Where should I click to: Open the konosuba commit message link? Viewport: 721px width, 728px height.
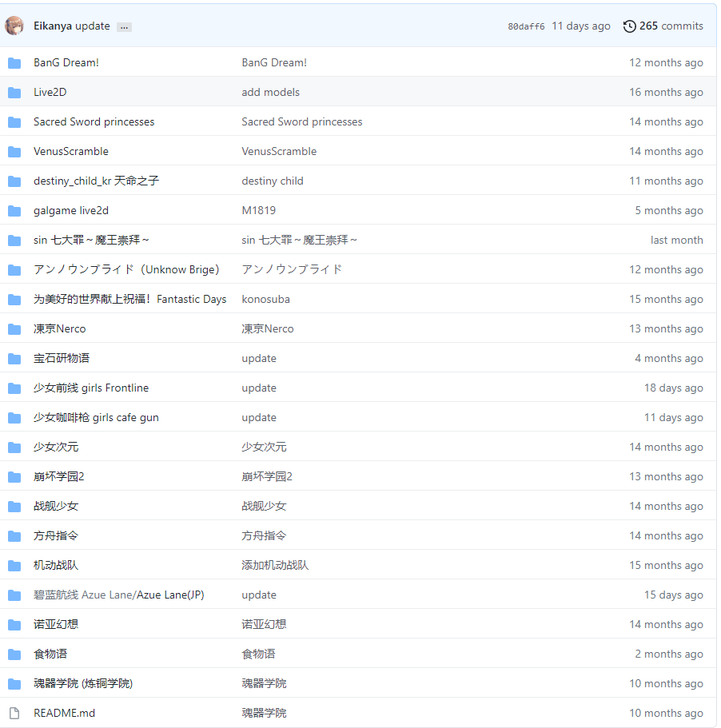pos(265,300)
